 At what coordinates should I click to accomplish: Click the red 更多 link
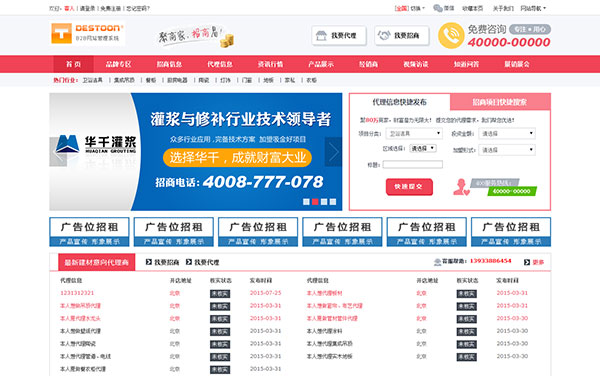click(538, 262)
